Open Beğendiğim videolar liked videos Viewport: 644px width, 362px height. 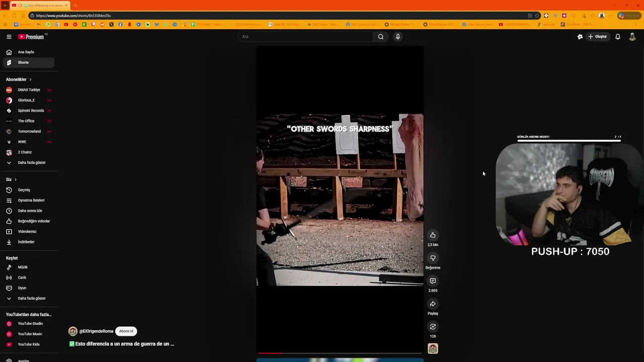29,221
